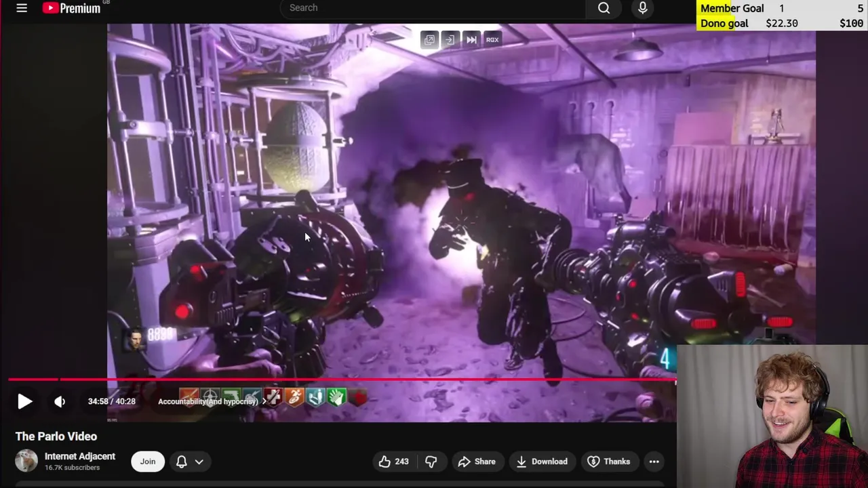
Task: Open the notification bell dropdown
Action: point(190,462)
